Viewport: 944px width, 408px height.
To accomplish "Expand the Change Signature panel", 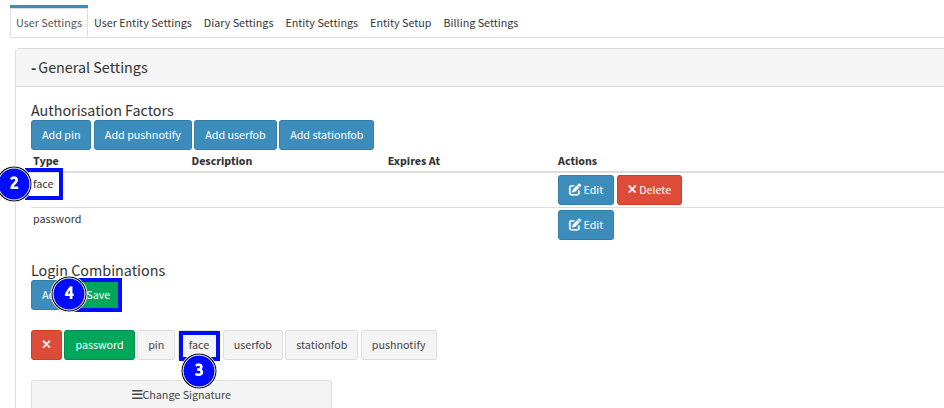I will pos(181,395).
